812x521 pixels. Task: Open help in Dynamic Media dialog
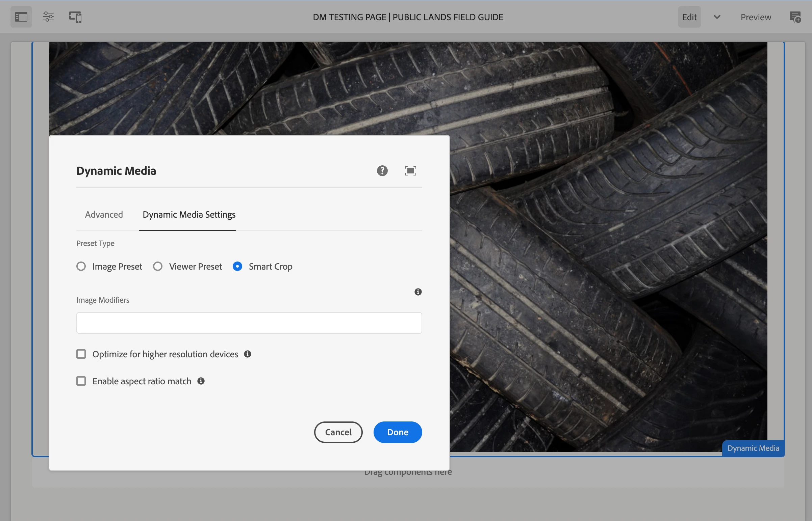coord(382,171)
